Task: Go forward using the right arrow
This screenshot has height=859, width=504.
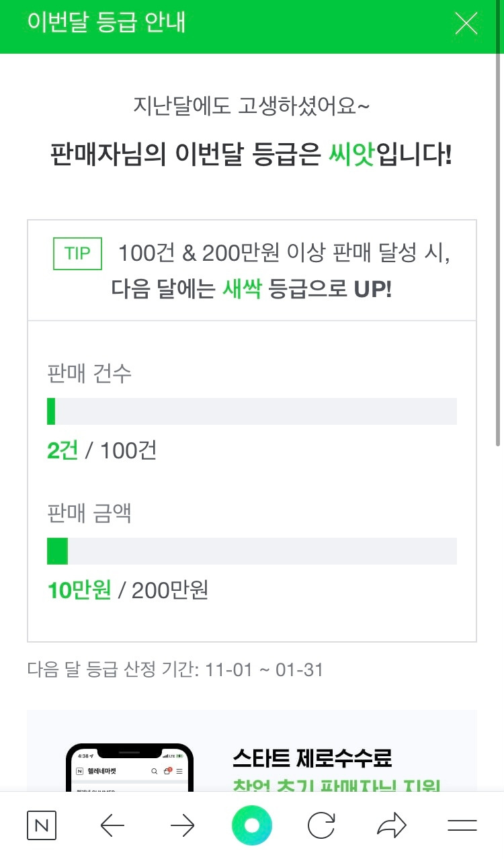Action: click(x=182, y=825)
